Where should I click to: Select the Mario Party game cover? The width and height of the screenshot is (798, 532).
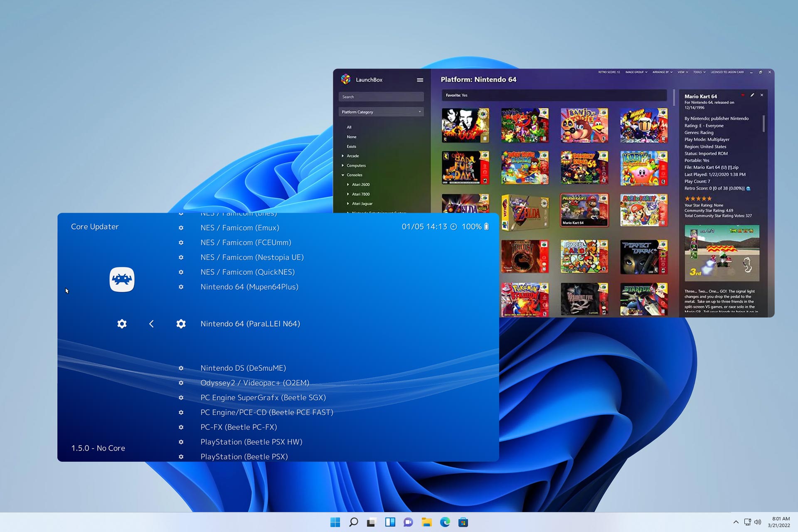(x=643, y=210)
